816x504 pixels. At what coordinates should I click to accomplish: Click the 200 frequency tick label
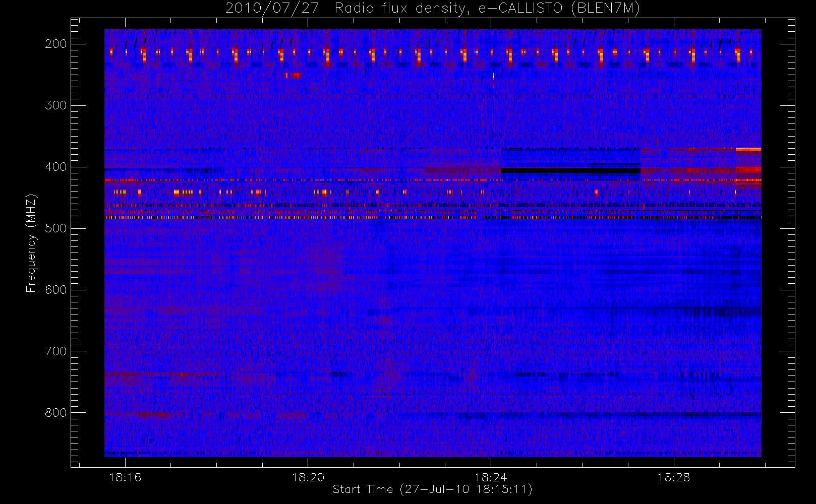click(56, 44)
